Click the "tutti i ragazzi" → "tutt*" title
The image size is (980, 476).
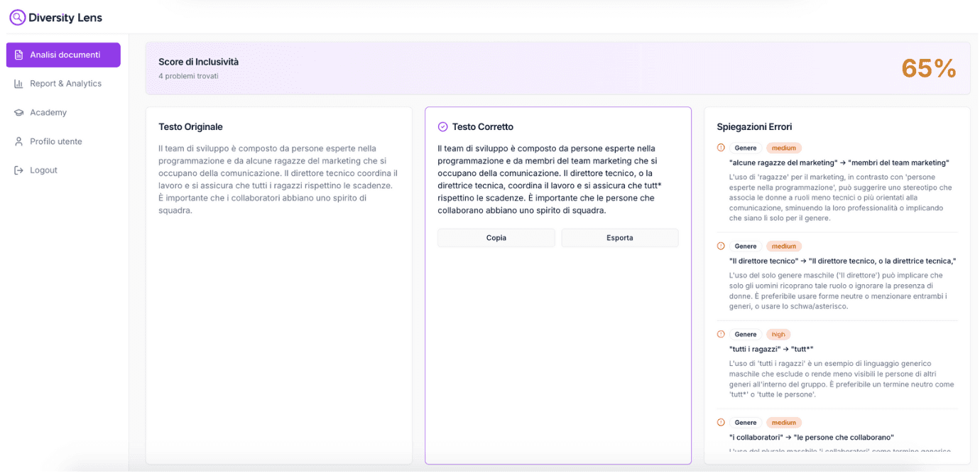pyautogui.click(x=771, y=349)
